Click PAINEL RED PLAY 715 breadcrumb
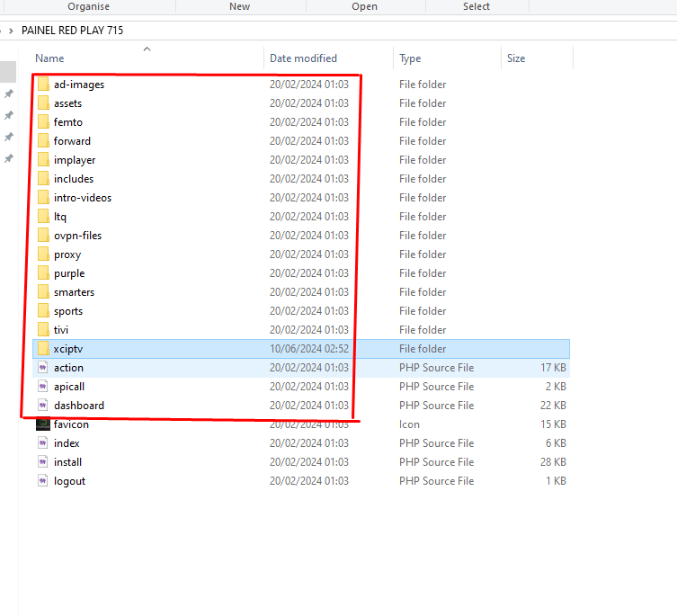The image size is (677, 616). point(72,31)
